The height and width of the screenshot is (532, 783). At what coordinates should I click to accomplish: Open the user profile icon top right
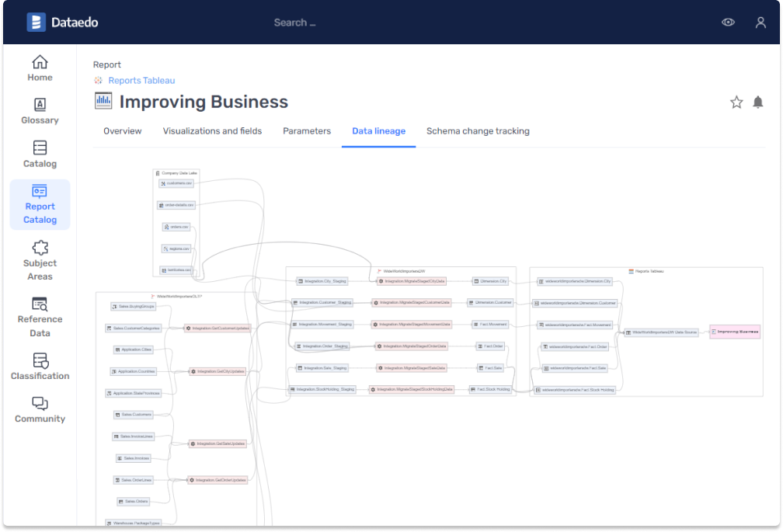[x=760, y=22]
